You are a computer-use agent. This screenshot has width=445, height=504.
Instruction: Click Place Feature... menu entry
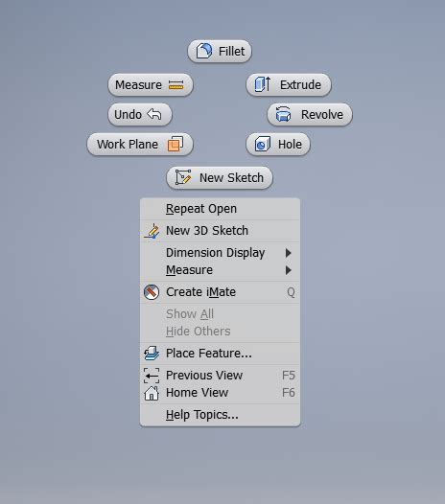click(220, 354)
